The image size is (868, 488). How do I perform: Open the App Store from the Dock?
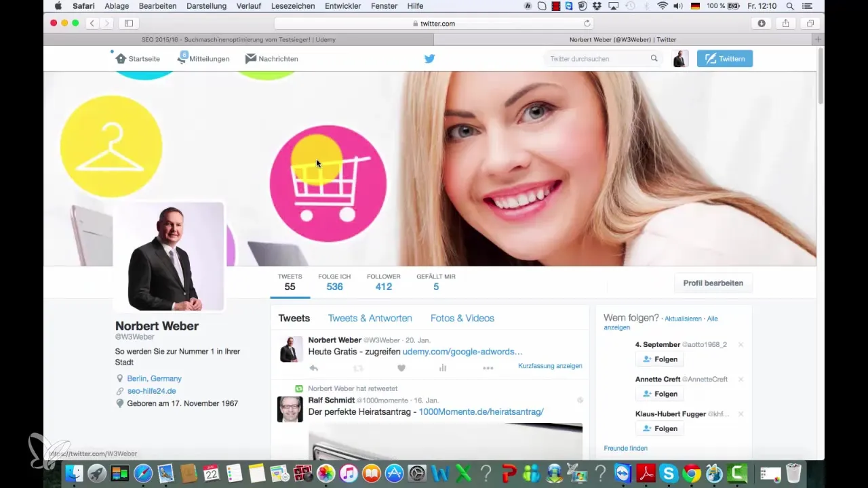(x=395, y=473)
